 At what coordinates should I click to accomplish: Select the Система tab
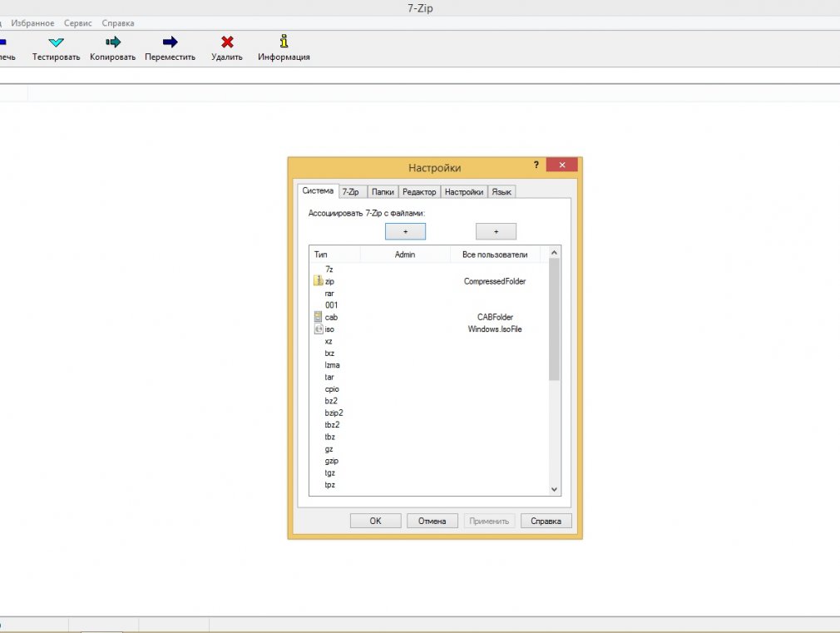click(x=318, y=190)
